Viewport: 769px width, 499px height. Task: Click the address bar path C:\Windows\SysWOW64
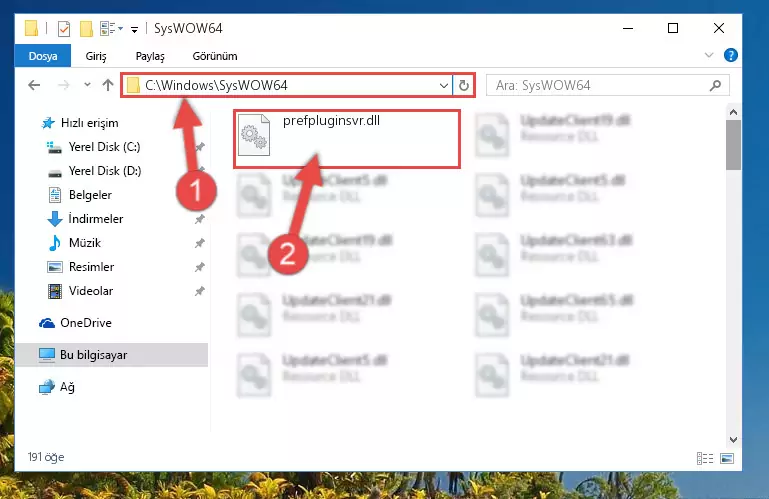(x=216, y=85)
